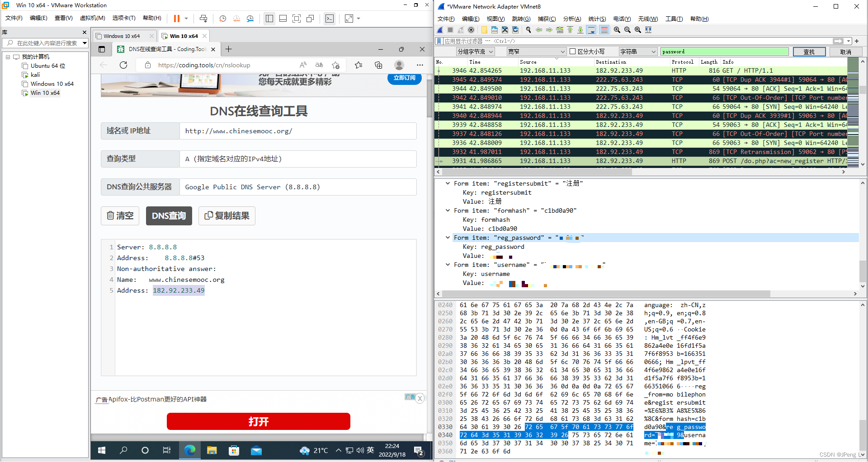Image resolution: width=868 pixels, height=462 pixels.
Task: Jump to the last packet icon
Action: pyautogui.click(x=580, y=30)
